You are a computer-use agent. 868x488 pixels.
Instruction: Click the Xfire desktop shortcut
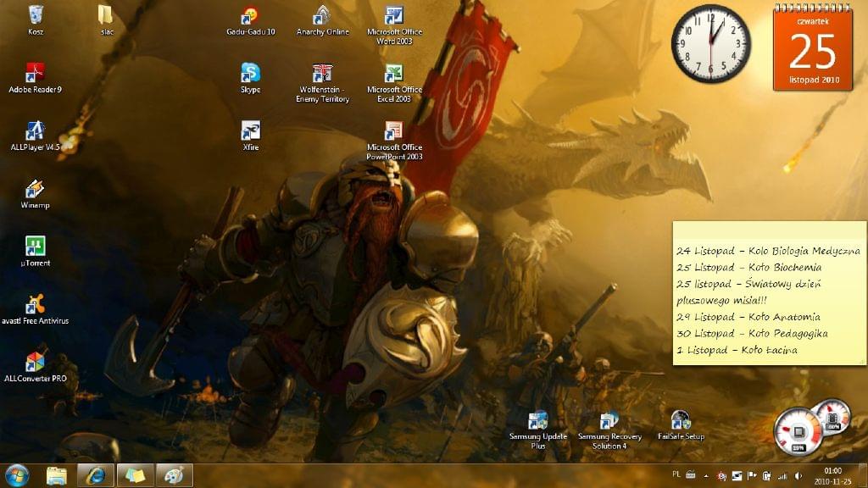tap(251, 136)
